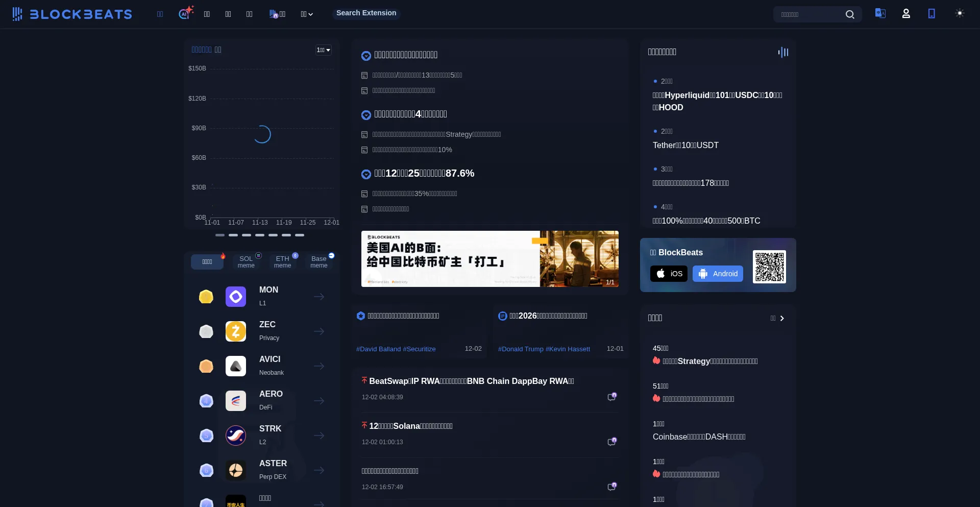Click the last chart carousel indicator dash
Viewport: 980px width, 507px height.
(x=300, y=235)
